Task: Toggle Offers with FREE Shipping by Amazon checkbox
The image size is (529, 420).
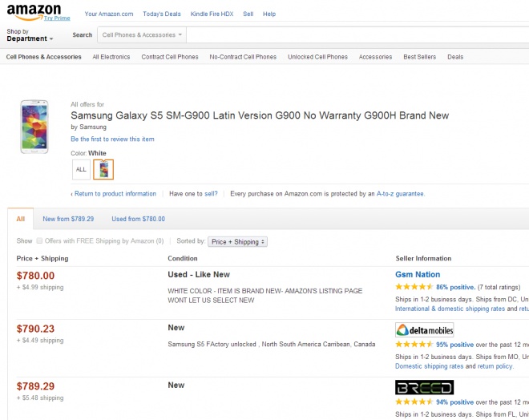Action: click(39, 240)
